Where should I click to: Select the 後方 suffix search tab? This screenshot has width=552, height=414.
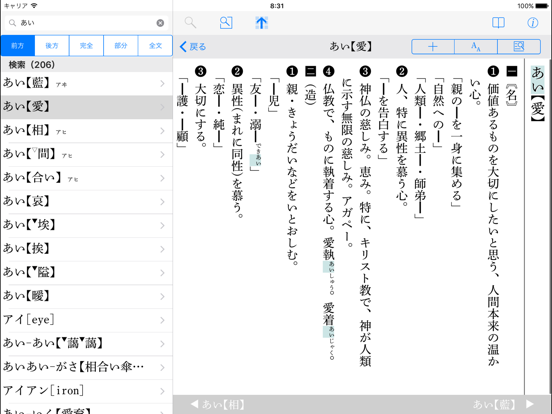52,45
